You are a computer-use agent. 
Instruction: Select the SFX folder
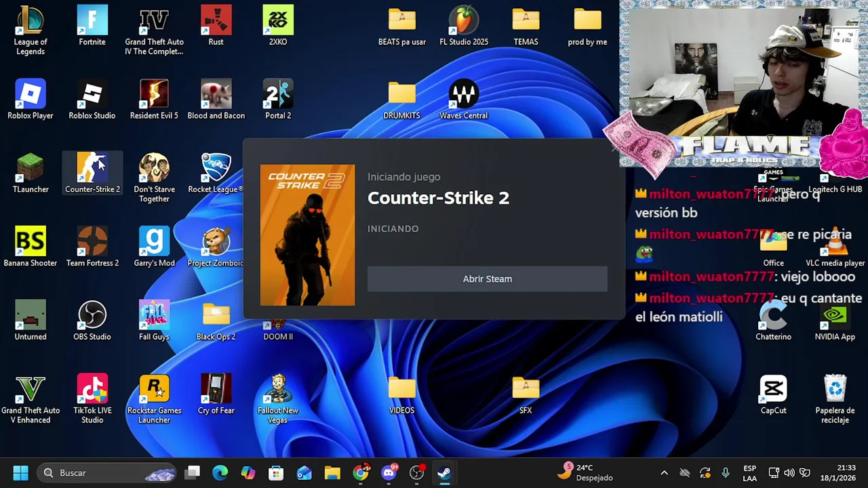526,395
